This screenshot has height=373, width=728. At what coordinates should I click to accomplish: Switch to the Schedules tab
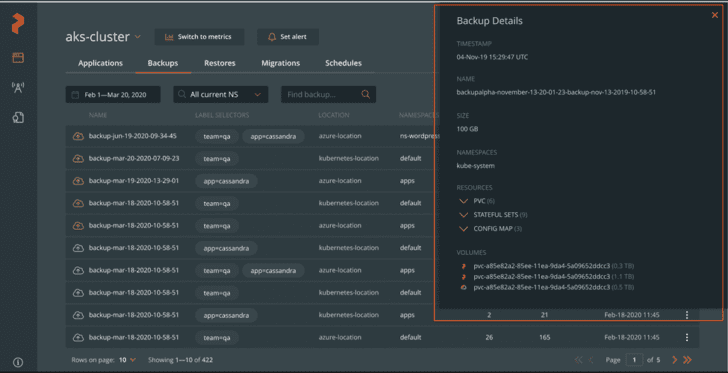tap(344, 63)
